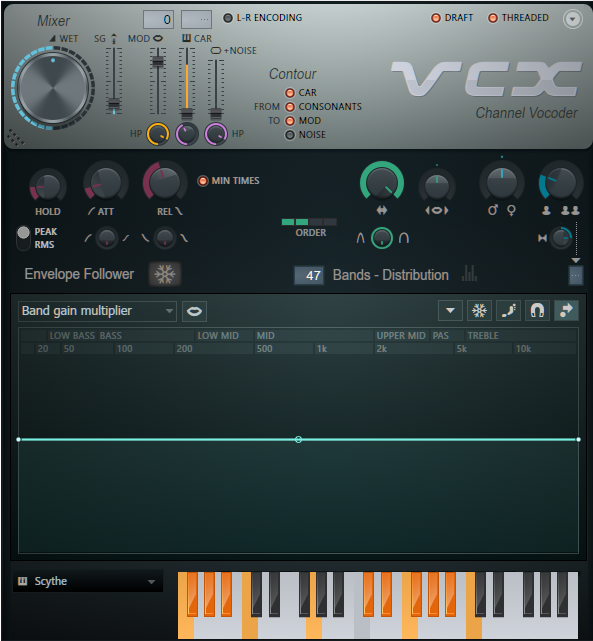Click the 47 bands number field
The image size is (593, 641).
point(309,276)
